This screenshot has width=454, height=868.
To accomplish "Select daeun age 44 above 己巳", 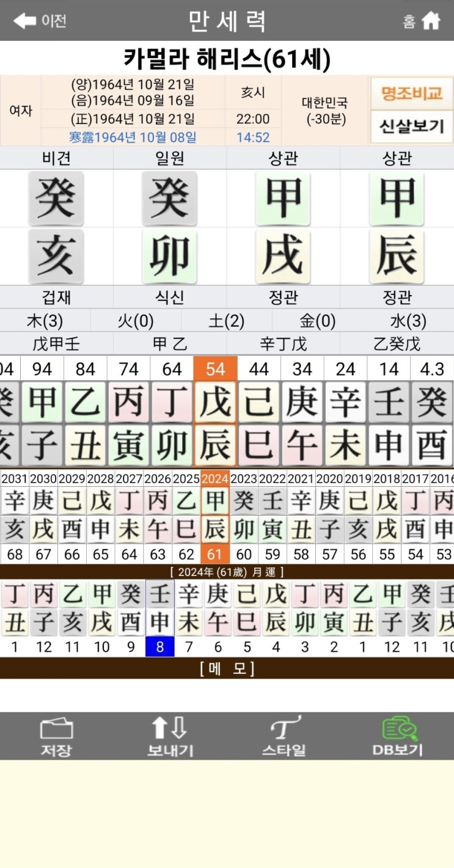I will coord(258,368).
